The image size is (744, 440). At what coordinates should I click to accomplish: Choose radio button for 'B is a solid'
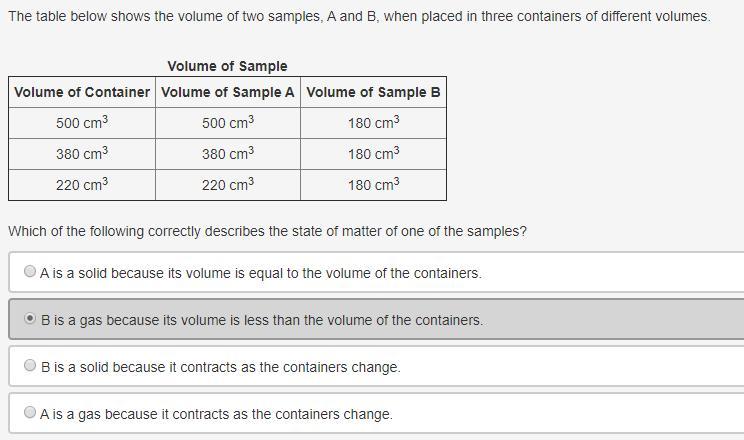click(30, 365)
